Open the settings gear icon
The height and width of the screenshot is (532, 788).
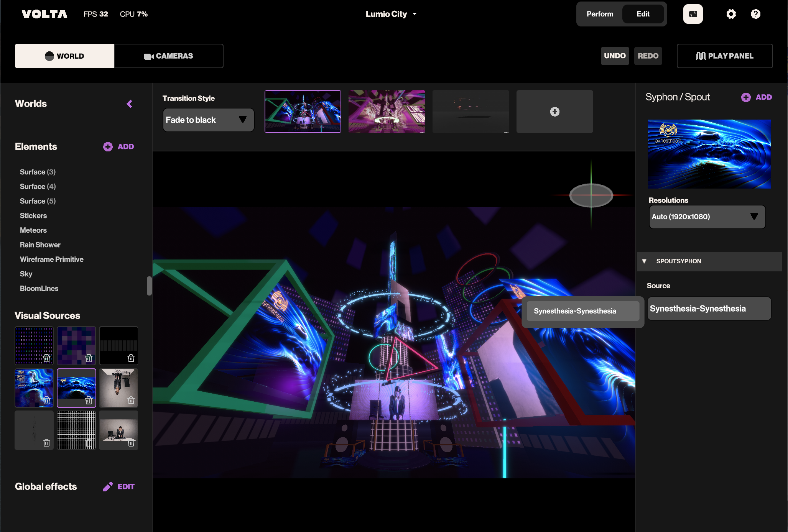(x=731, y=14)
